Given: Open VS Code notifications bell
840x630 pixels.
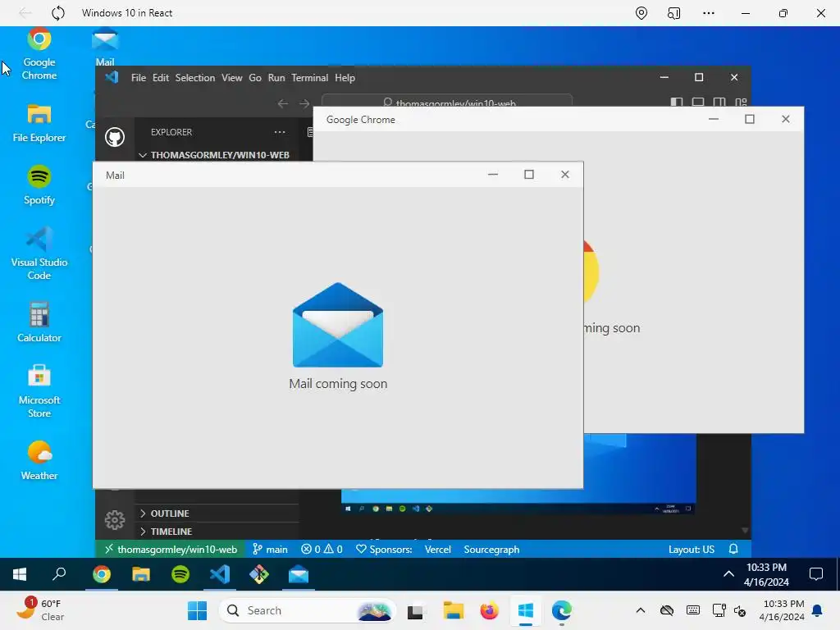Looking at the screenshot, I should [x=733, y=549].
